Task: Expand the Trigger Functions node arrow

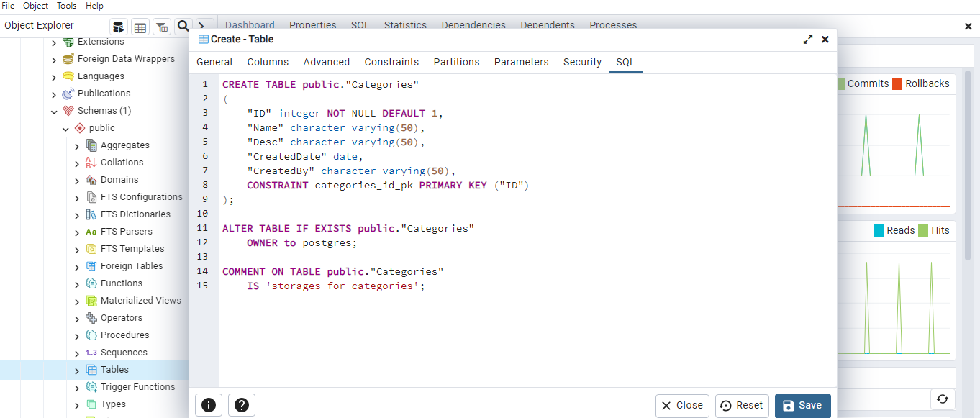Action: (x=77, y=387)
